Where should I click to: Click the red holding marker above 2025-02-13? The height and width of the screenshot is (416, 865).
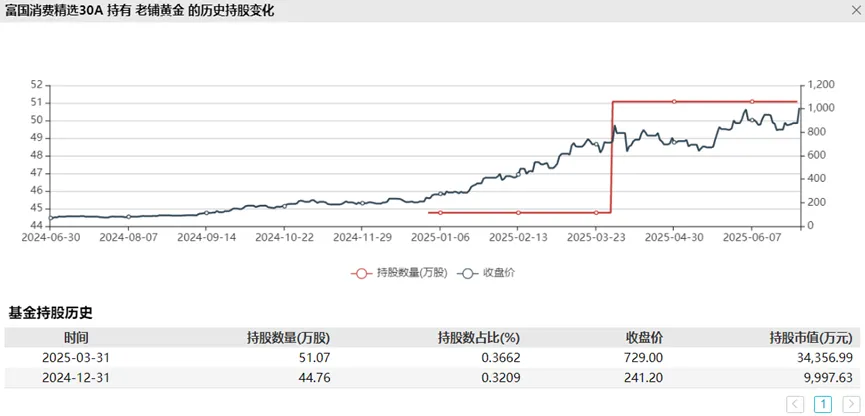point(518,213)
